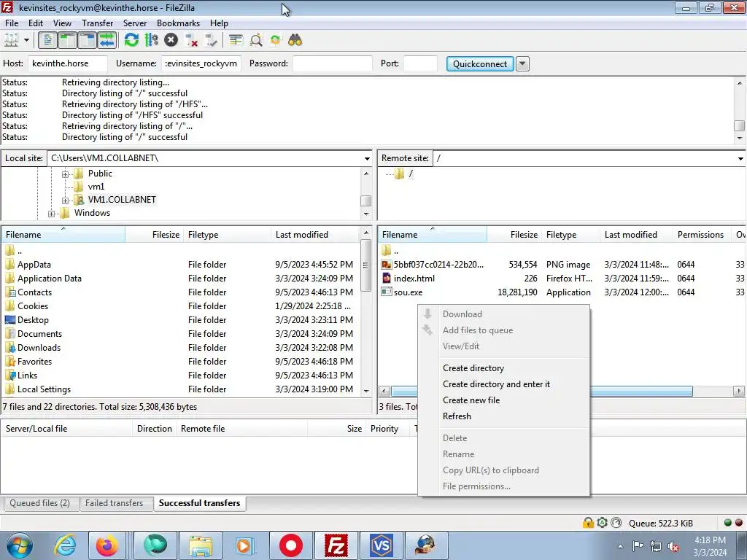Click the automatic transfer type gear icon
Viewport: 747px width, 560px height.
click(x=602, y=523)
